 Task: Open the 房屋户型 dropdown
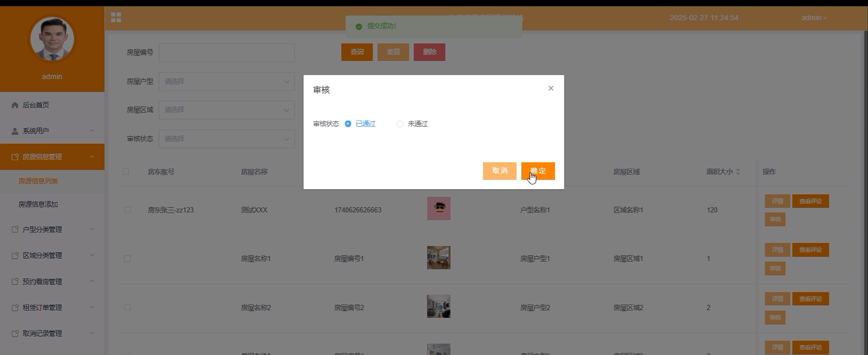click(226, 81)
